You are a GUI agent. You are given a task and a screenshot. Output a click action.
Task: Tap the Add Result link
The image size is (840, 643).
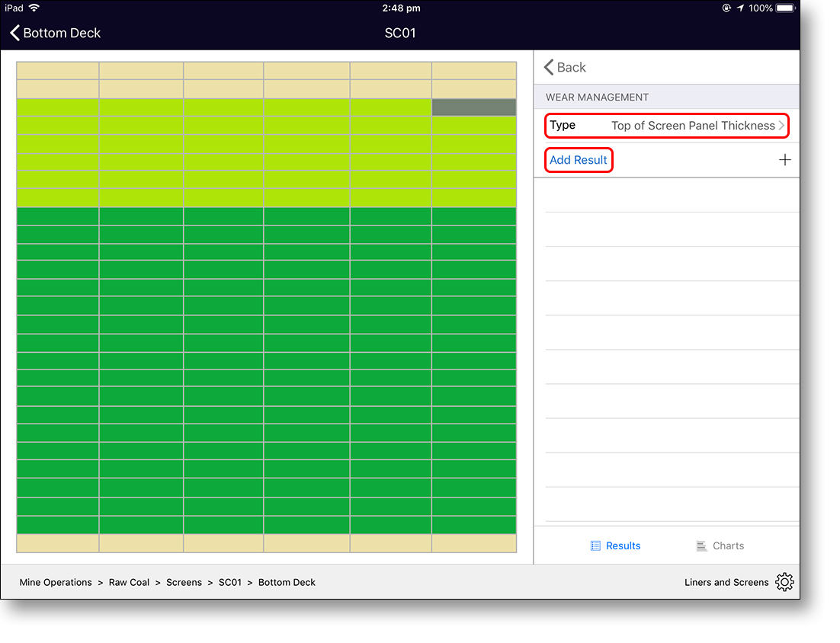pyautogui.click(x=579, y=160)
